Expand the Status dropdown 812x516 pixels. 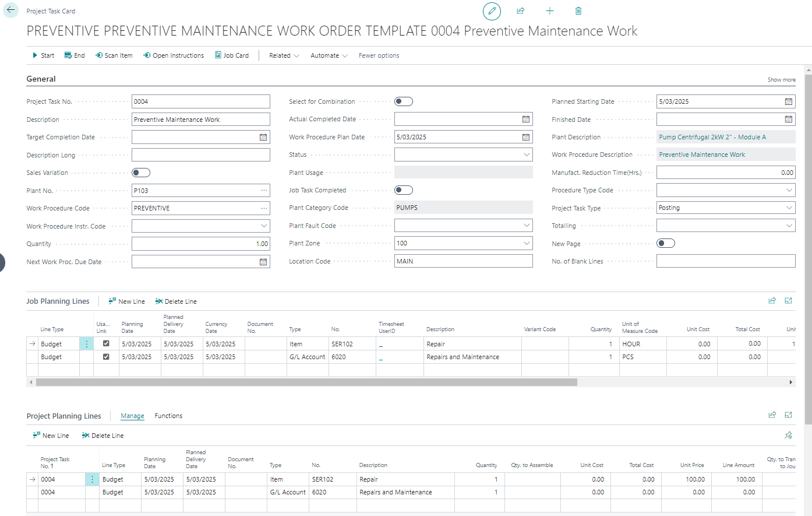pos(527,155)
